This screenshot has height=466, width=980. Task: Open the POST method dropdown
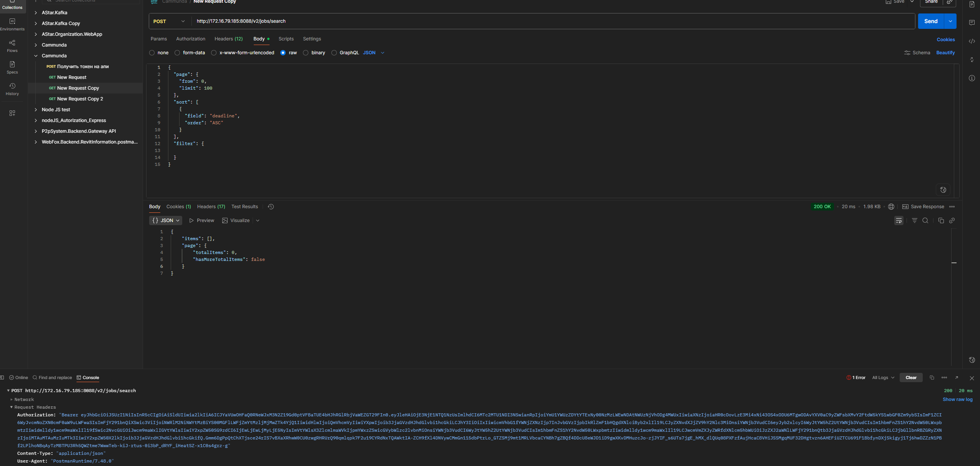[170, 21]
